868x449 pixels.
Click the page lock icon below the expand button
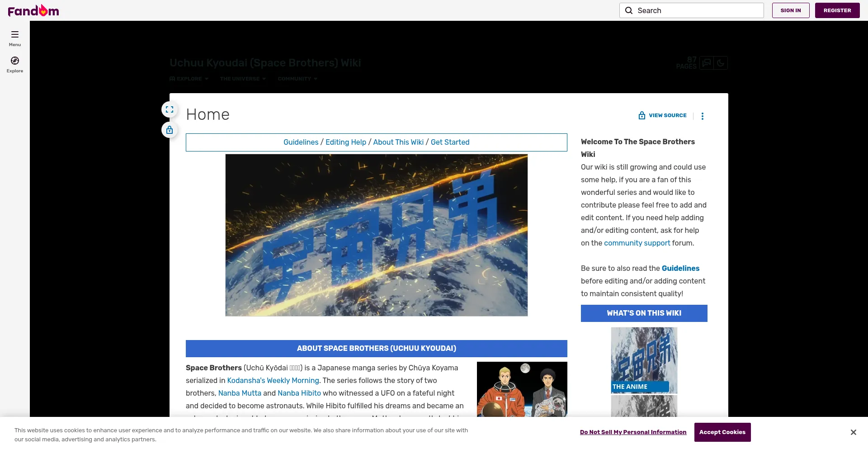point(170,130)
